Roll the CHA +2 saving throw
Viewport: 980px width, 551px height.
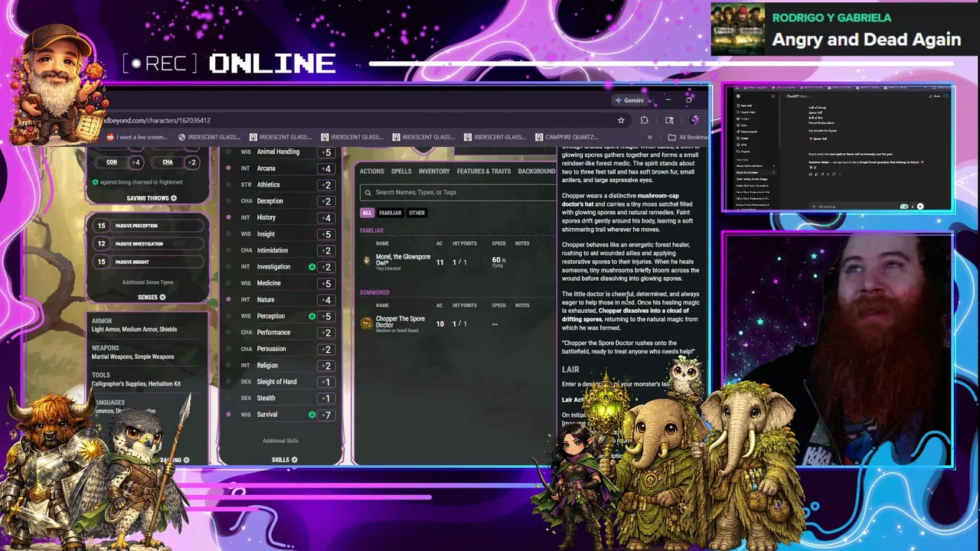[192, 162]
